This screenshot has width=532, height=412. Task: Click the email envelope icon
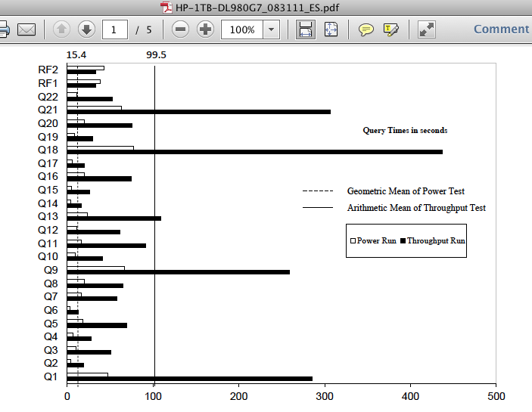26,29
